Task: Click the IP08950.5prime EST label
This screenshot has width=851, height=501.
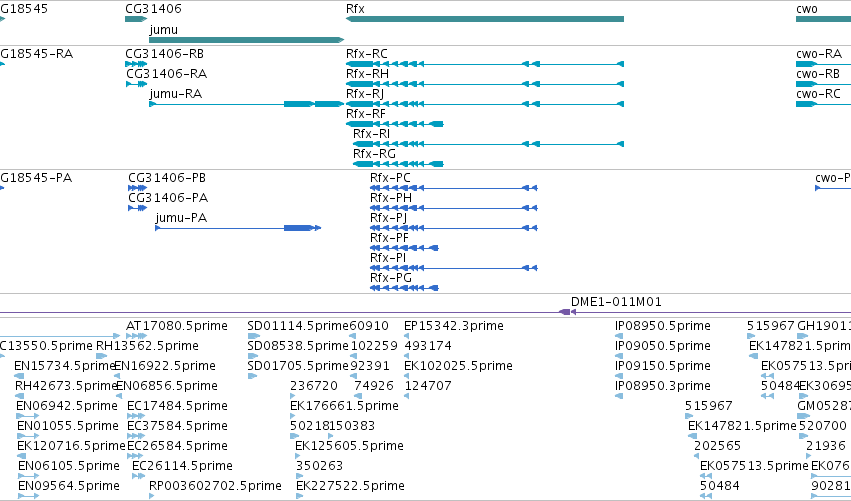Action: tap(663, 326)
